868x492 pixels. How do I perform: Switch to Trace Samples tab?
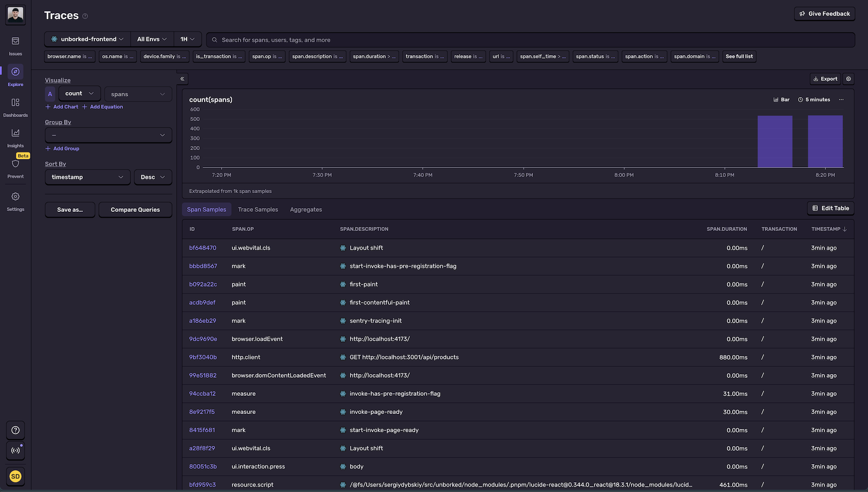(x=258, y=209)
